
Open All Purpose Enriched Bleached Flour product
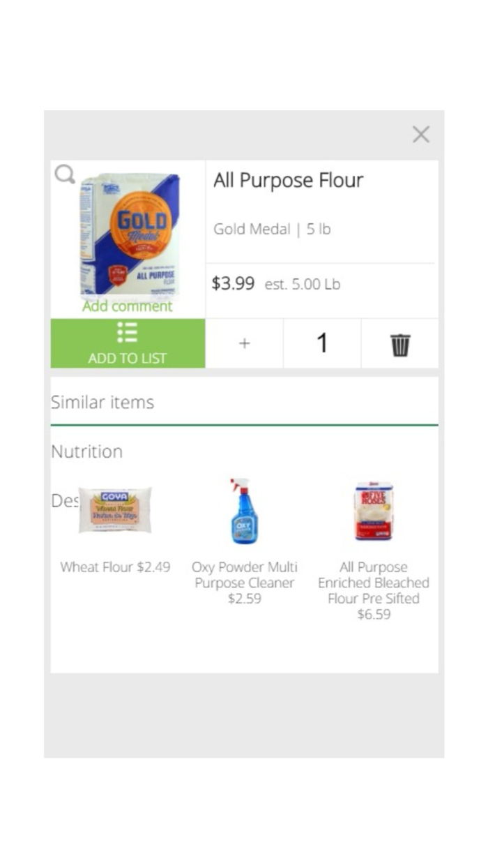click(374, 590)
